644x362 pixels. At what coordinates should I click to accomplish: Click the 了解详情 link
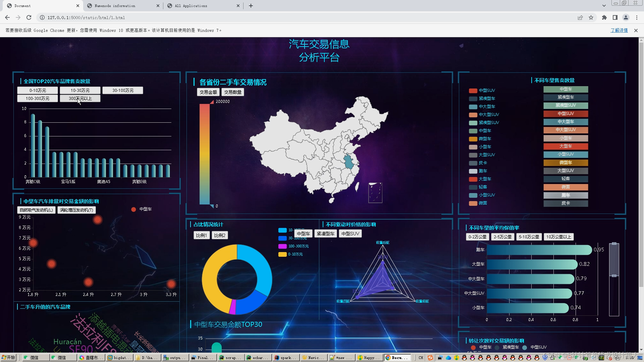point(619,30)
